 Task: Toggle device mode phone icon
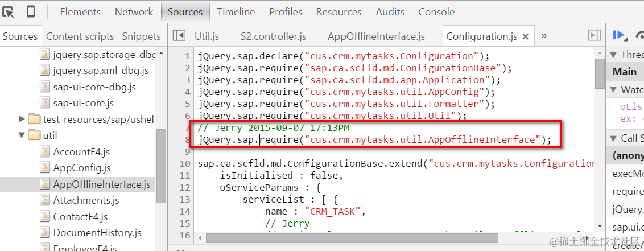[31, 11]
